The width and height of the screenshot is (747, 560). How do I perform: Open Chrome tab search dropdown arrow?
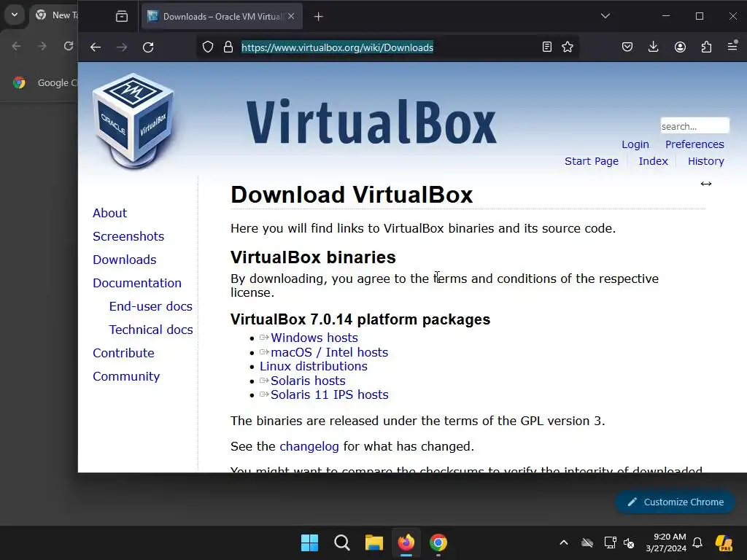click(x=15, y=15)
